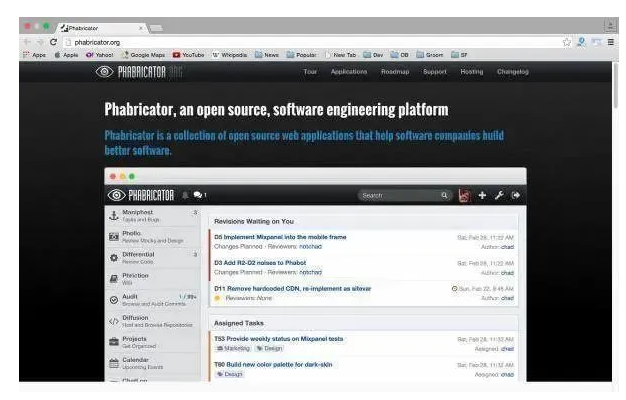Click the Audit checkmark circle icon
This screenshot has height=400, width=626.
[114, 300]
